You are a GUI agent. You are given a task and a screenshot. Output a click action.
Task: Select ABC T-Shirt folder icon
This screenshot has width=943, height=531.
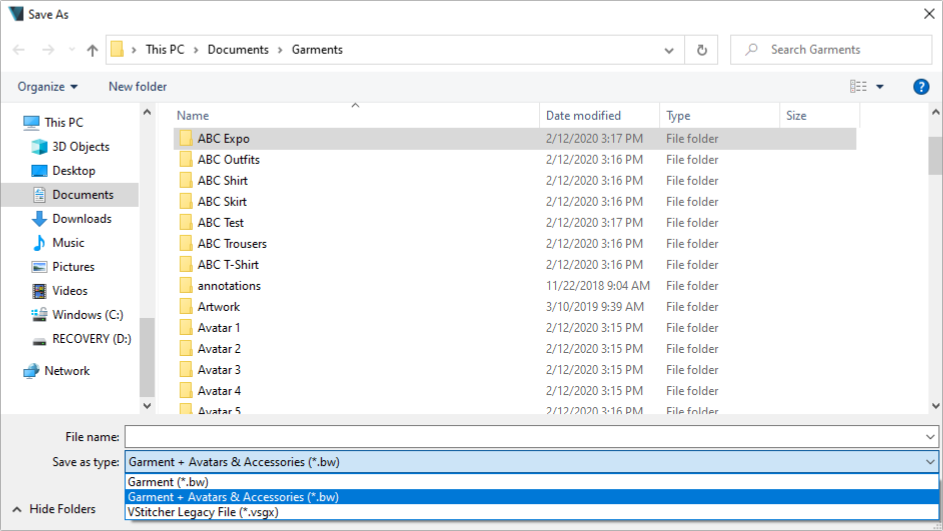tap(186, 265)
